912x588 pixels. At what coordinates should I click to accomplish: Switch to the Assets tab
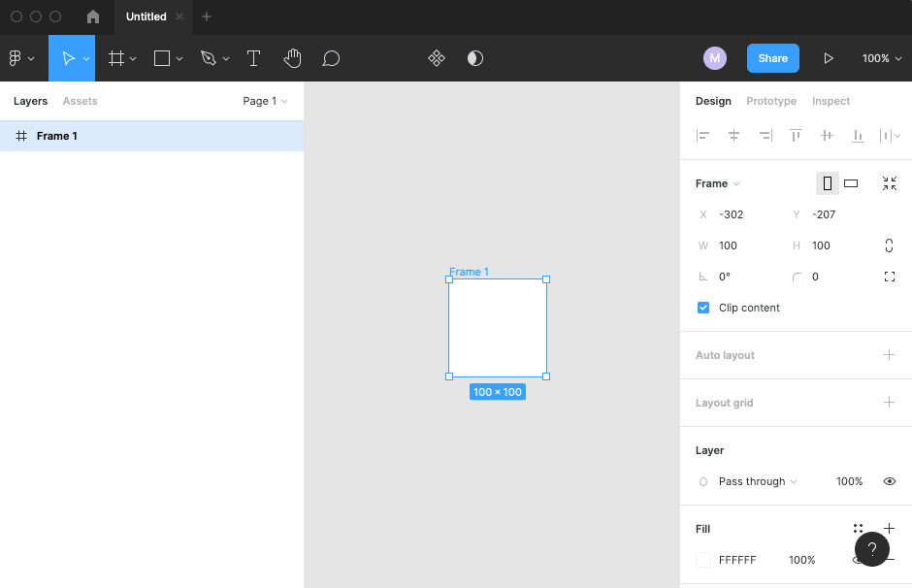pos(81,101)
